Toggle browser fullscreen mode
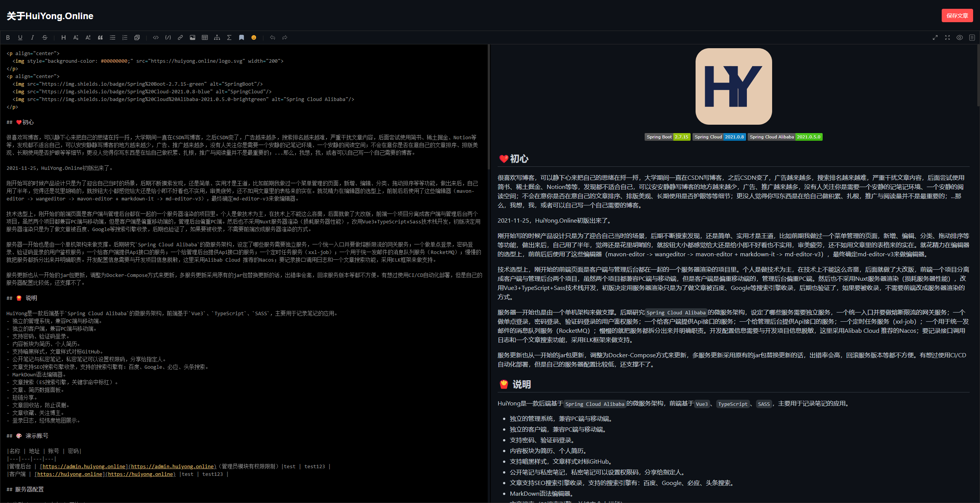980x503 pixels. coord(935,37)
